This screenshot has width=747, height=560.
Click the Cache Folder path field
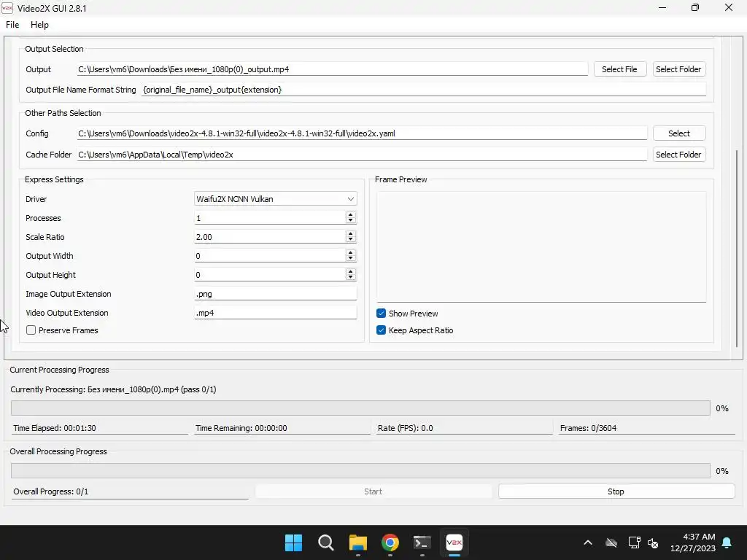[362, 155]
